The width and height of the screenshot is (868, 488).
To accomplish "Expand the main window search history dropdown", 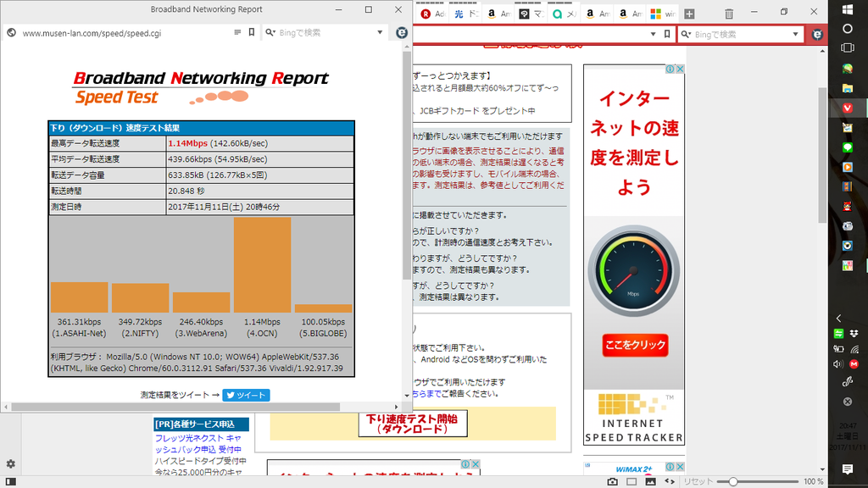I will (x=795, y=34).
